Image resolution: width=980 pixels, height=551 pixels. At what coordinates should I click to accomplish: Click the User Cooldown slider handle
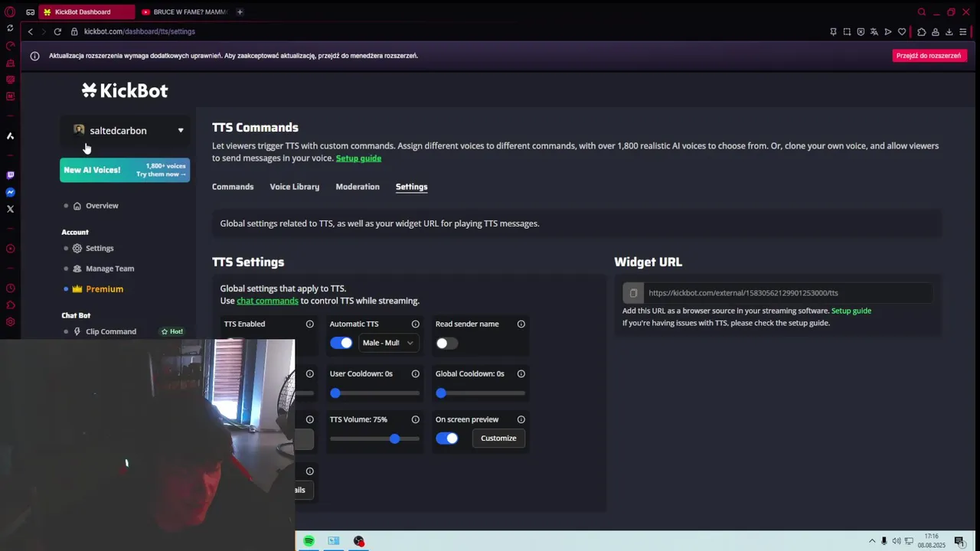click(335, 393)
